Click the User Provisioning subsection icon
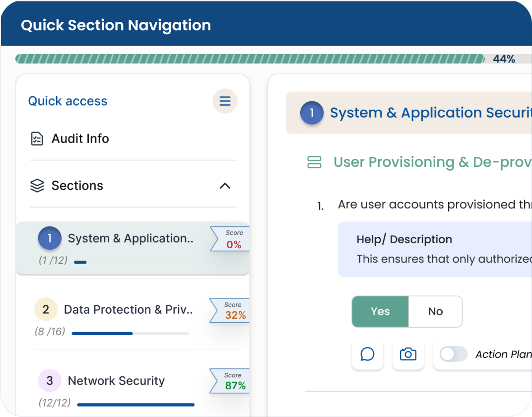The width and height of the screenshot is (532, 417). [x=314, y=162]
